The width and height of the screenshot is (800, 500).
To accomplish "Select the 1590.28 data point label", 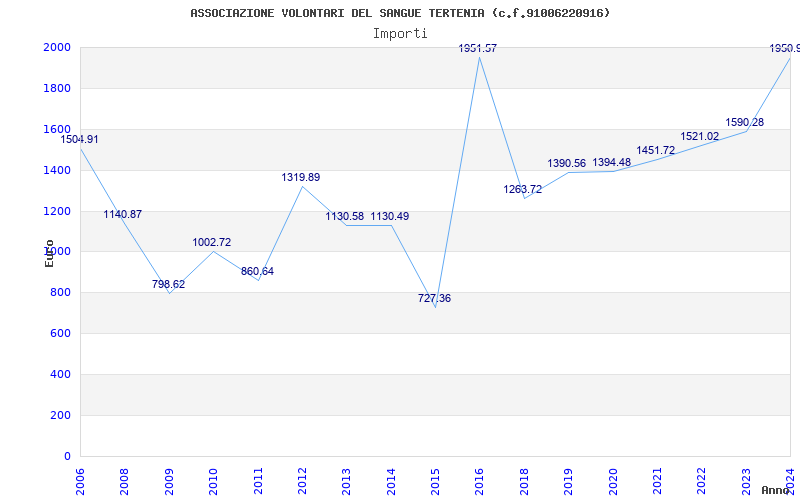I will pyautogui.click(x=745, y=123).
